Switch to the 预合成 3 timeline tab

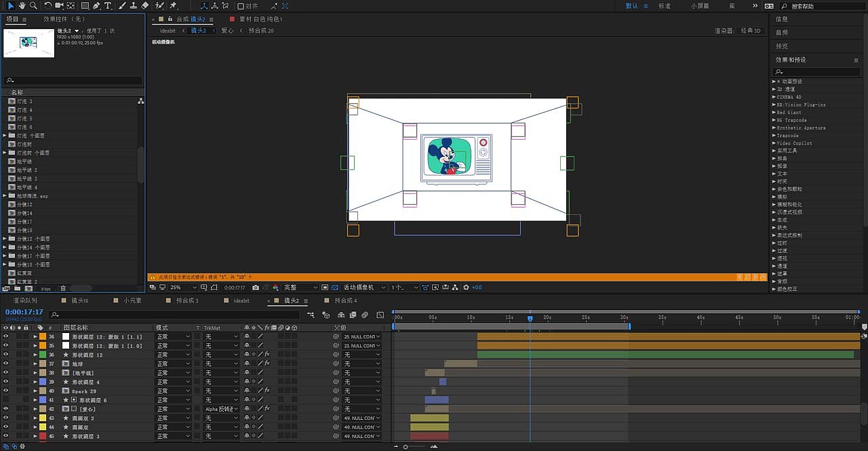tap(187, 300)
